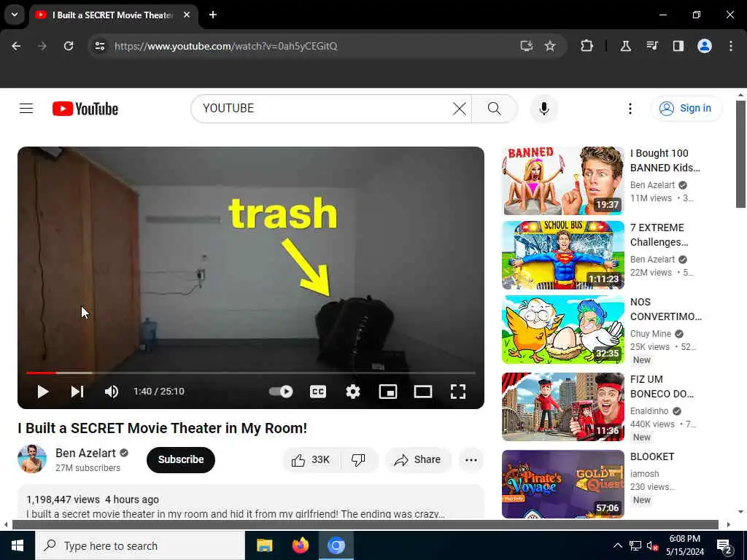
Task: Open I Bought 100 BANNED Kids thumbnail
Action: (x=562, y=181)
